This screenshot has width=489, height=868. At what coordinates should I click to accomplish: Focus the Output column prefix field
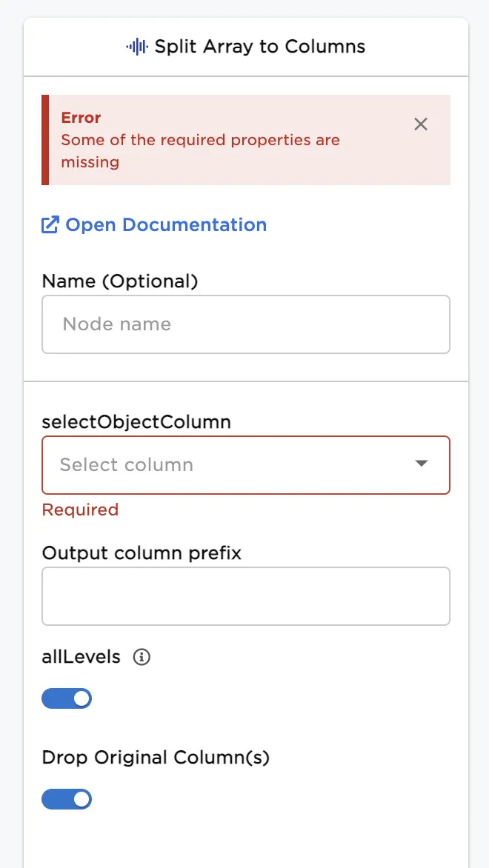[x=245, y=596]
